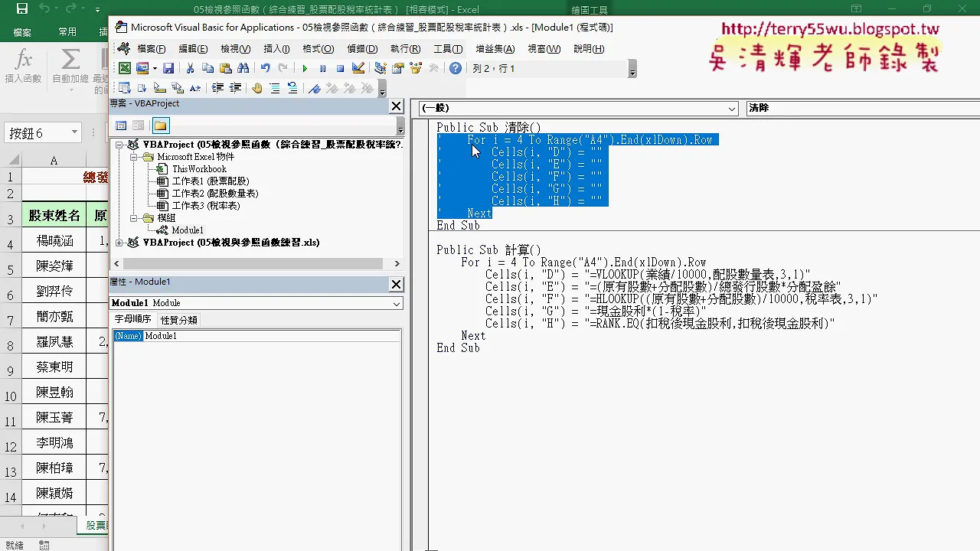Toggle bookmark with blue flag icon

(315, 88)
